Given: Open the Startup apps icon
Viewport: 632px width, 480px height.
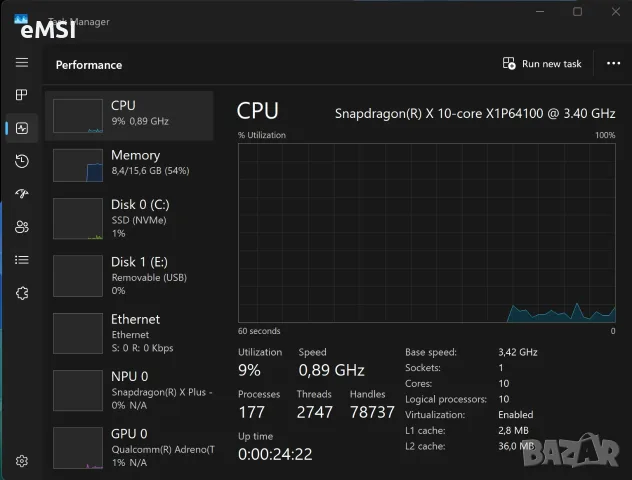Looking at the screenshot, I should pyautogui.click(x=22, y=194).
